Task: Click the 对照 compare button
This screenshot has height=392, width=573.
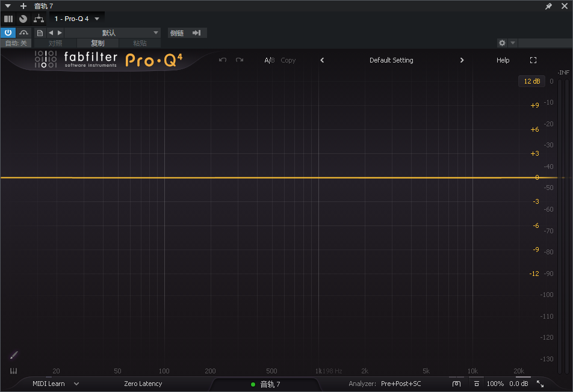Action: pos(55,43)
